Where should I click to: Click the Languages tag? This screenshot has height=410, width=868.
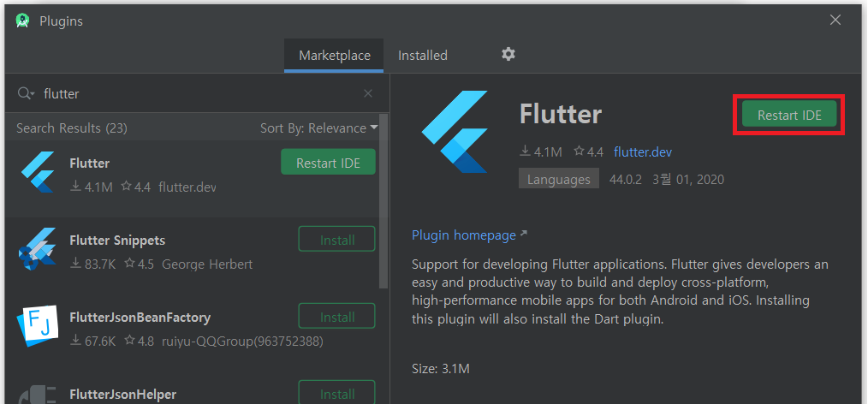point(559,179)
